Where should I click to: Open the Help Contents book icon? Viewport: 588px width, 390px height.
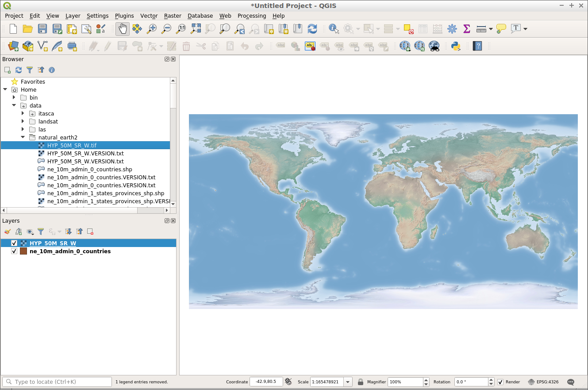click(x=477, y=46)
